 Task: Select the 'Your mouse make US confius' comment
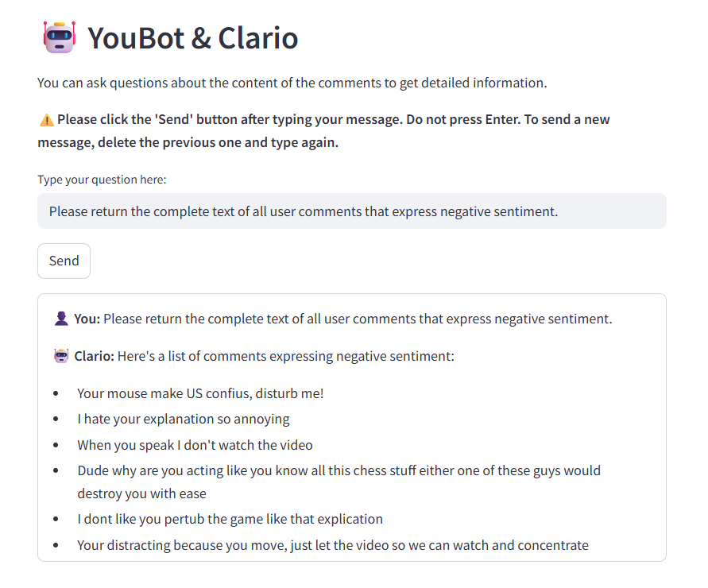click(x=200, y=393)
